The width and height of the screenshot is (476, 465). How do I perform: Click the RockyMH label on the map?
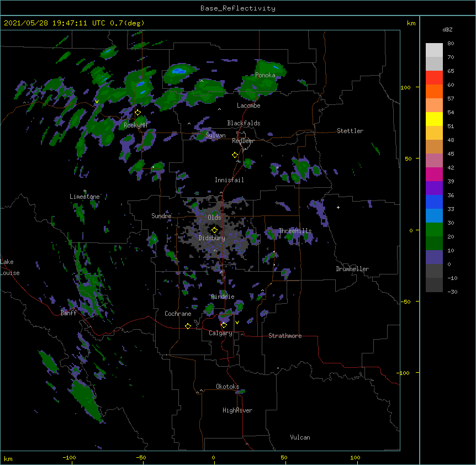tap(135, 125)
